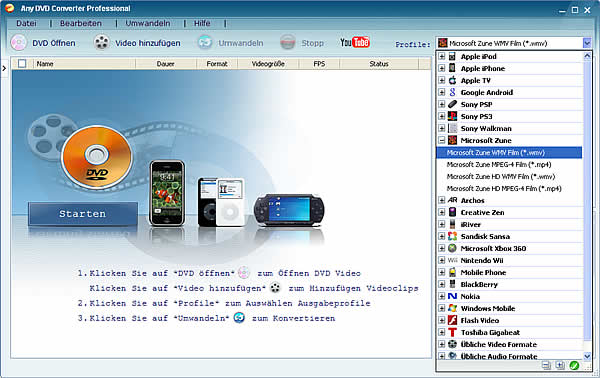Click the Sony PSP row label
600x378 pixels.
[x=476, y=104]
